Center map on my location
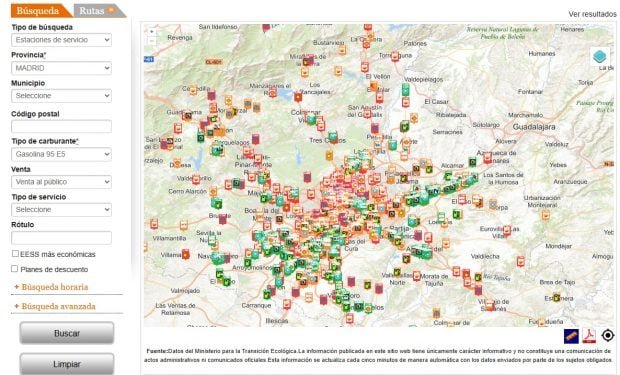 608,335
